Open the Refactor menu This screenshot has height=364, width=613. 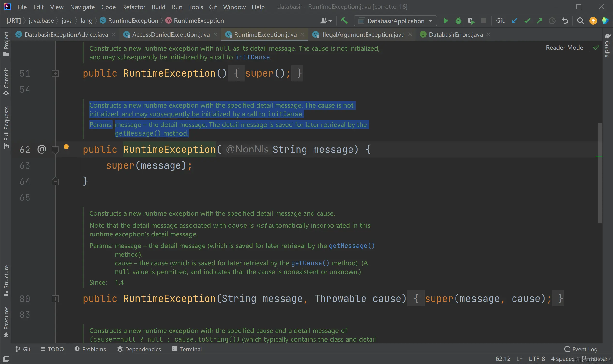[134, 7]
